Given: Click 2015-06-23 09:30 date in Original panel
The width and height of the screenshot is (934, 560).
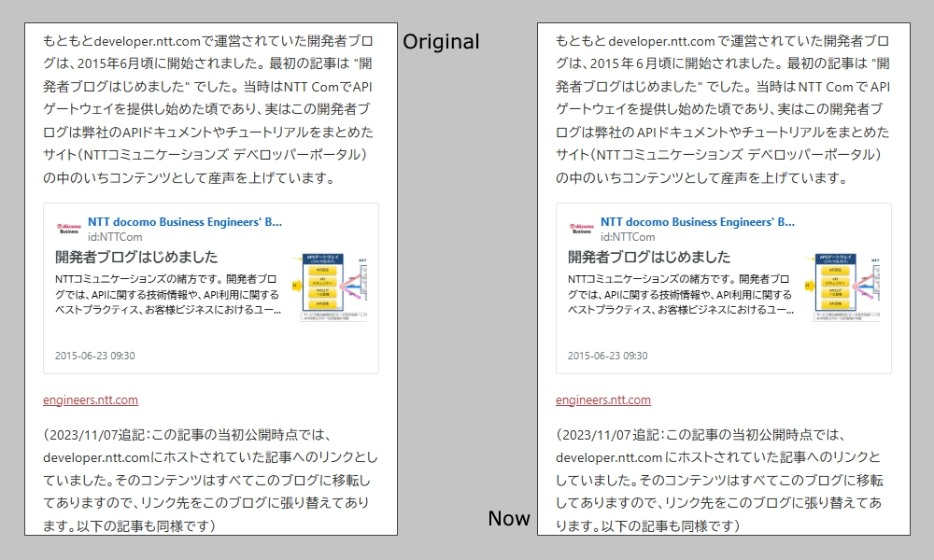Looking at the screenshot, I should (94, 356).
